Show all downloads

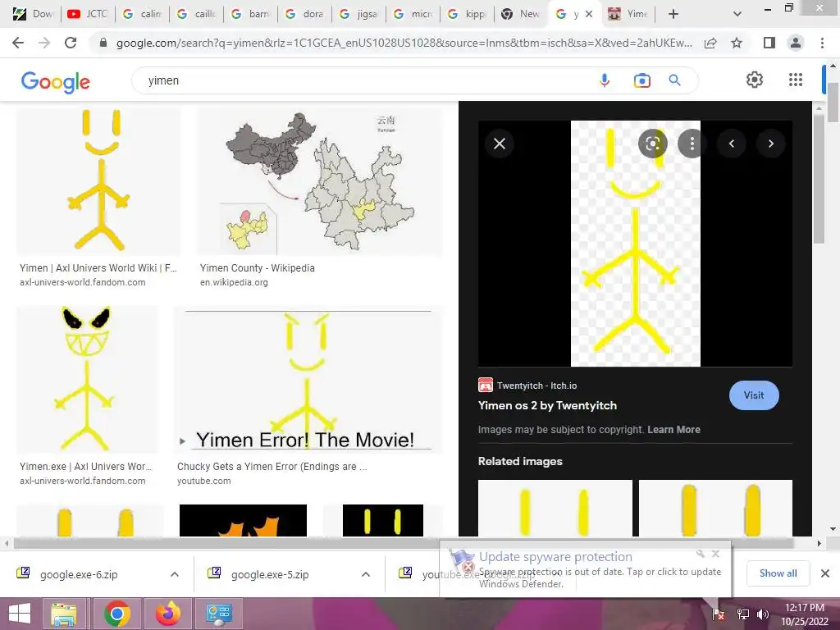tap(778, 573)
